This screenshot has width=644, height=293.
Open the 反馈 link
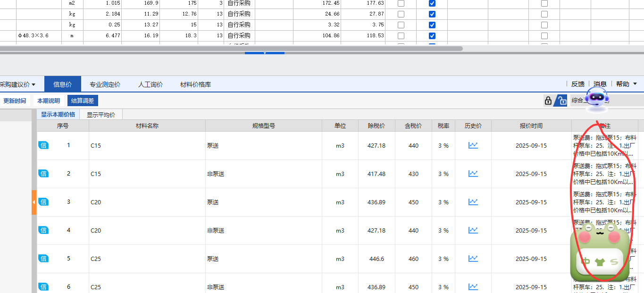tap(577, 84)
